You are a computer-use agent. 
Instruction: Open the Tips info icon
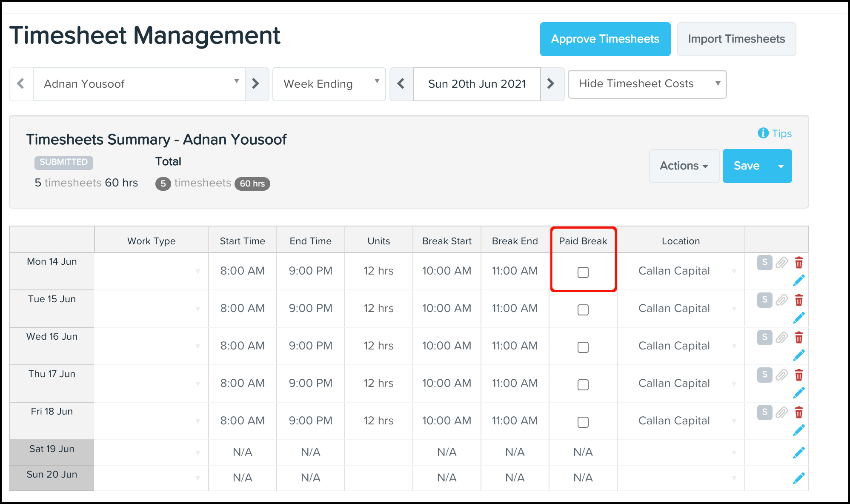(763, 133)
